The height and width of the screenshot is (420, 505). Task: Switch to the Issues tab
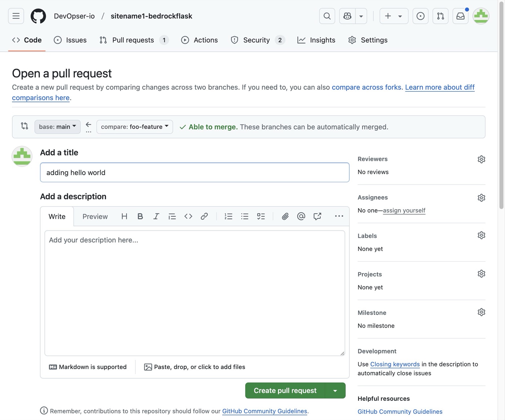point(70,40)
